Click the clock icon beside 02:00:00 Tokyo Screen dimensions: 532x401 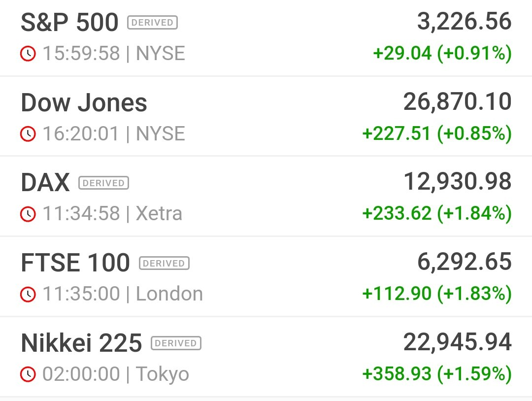tap(28, 374)
